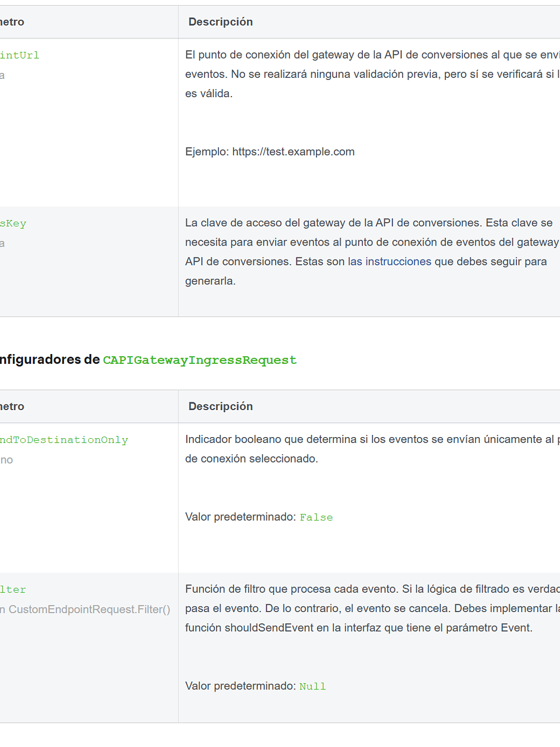Open the "las instrucciones" link
The height and width of the screenshot is (747, 560).
389,262
